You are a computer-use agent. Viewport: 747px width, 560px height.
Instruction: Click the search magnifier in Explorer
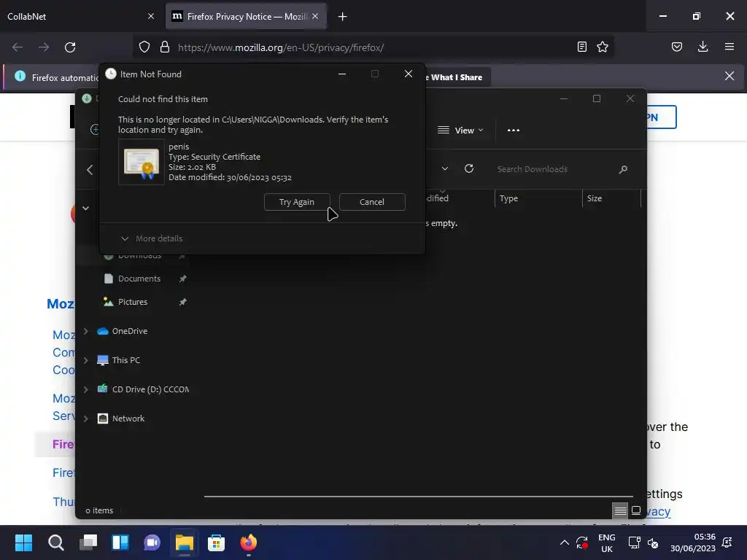coord(623,169)
